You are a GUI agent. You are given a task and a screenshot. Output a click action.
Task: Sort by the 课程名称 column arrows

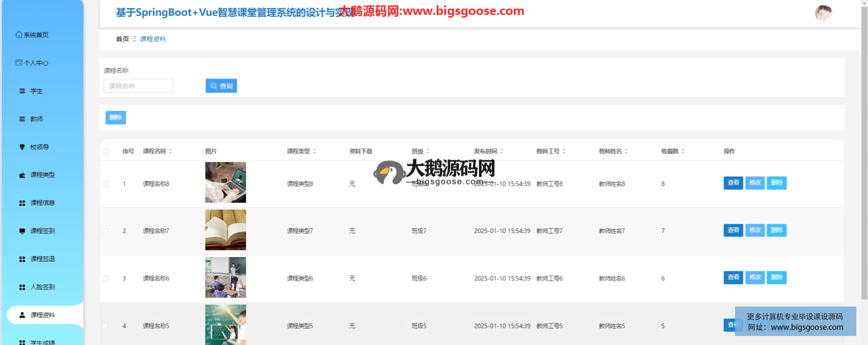[x=170, y=151]
